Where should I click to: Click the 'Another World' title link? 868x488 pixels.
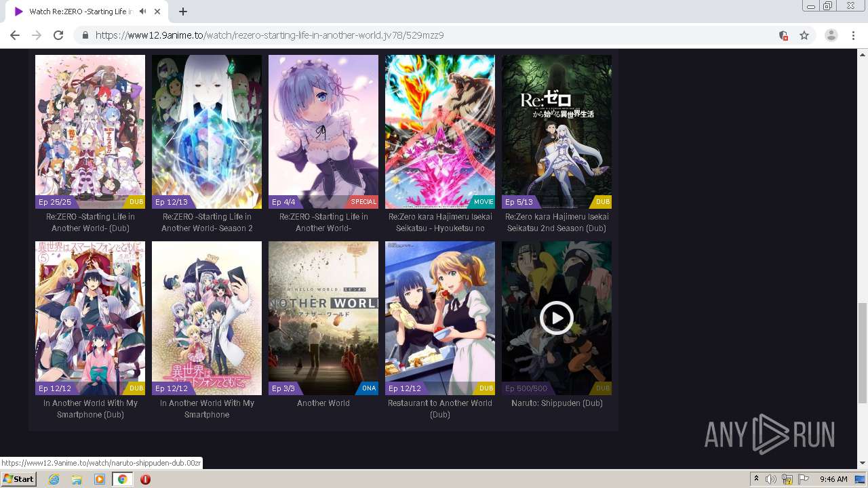tap(323, 403)
